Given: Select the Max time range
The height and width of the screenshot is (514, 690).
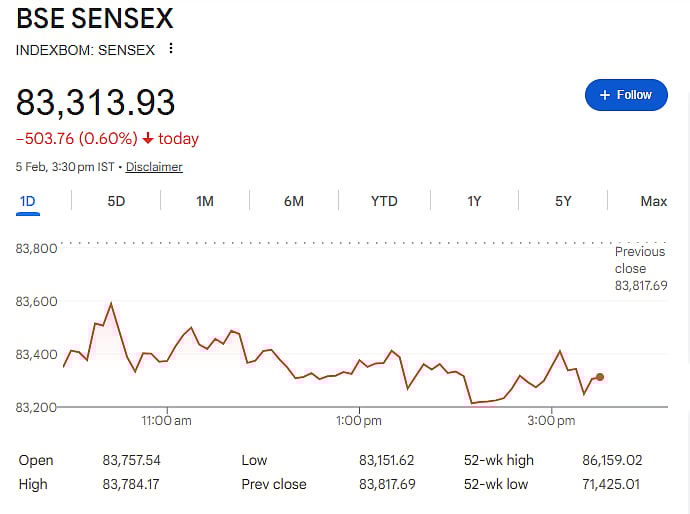Looking at the screenshot, I should (x=653, y=201).
